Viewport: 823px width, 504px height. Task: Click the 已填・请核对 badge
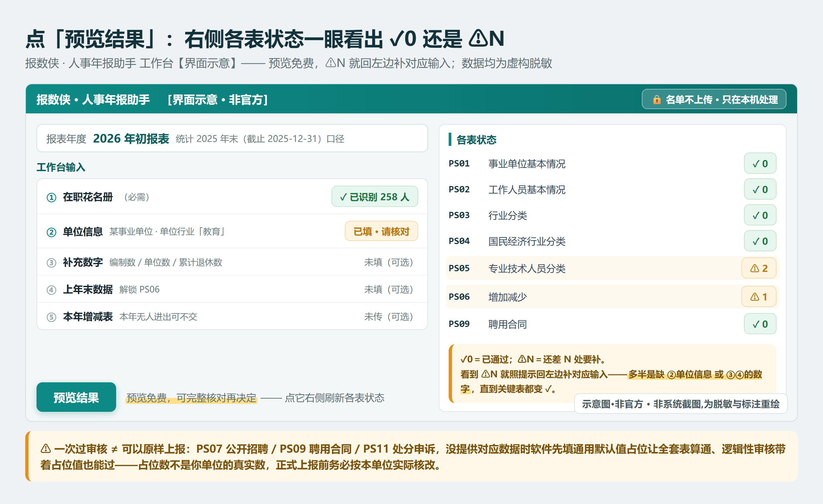click(381, 231)
